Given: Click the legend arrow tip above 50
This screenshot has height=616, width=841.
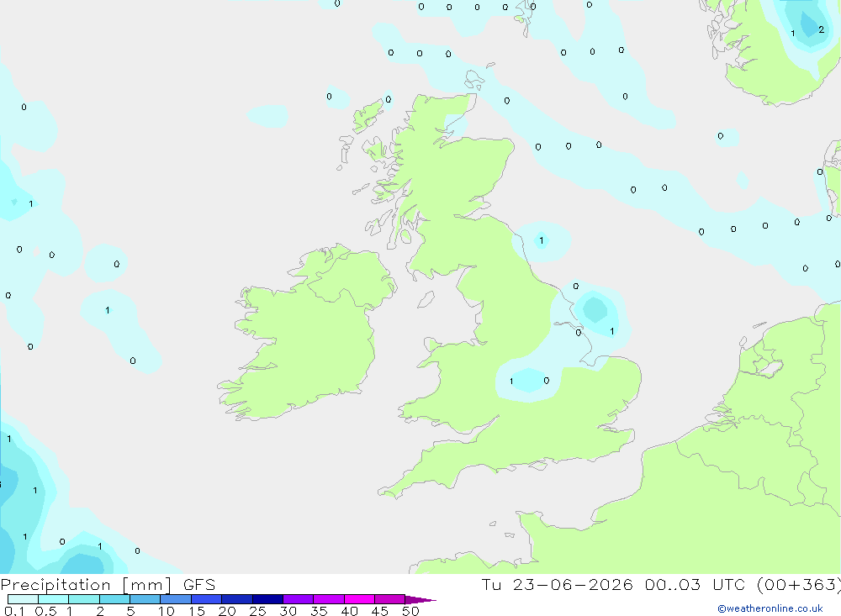Looking at the screenshot, I should [x=421, y=600].
